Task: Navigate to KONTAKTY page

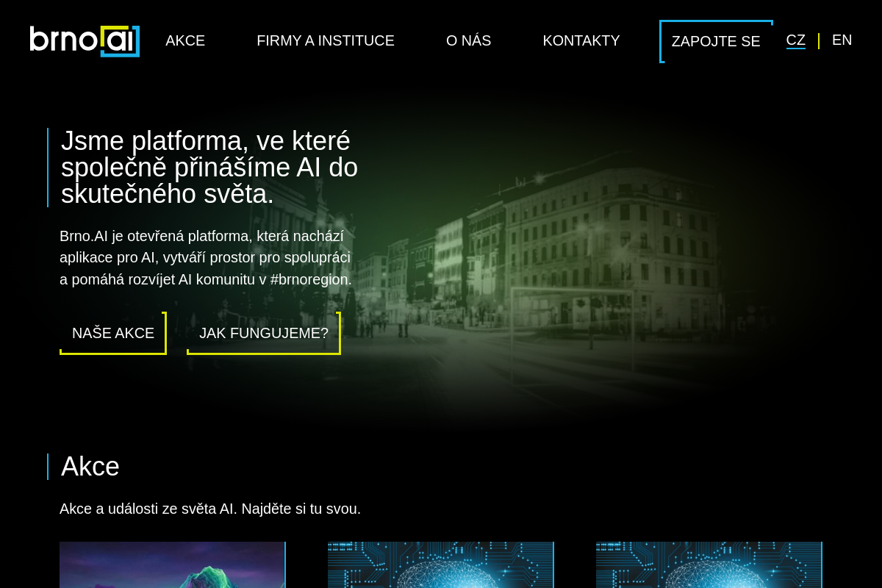Action: pyautogui.click(x=581, y=40)
